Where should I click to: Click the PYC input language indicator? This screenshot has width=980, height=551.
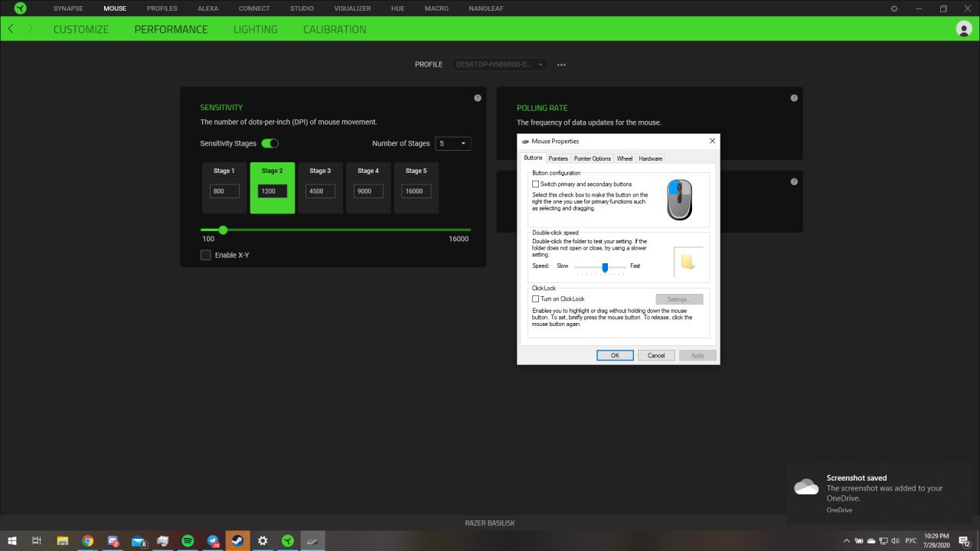pyautogui.click(x=911, y=541)
